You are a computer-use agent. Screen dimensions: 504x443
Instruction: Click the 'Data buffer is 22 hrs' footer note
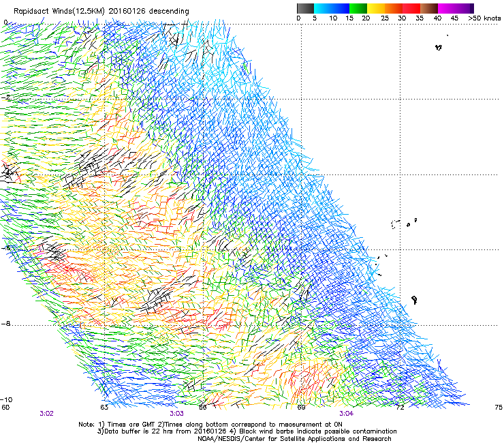coord(247,431)
